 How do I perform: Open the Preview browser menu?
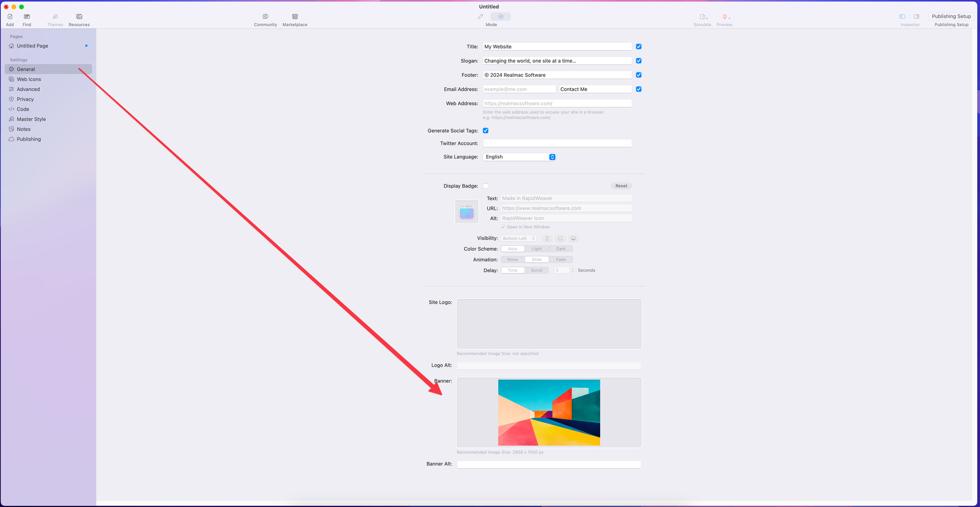coord(725,17)
